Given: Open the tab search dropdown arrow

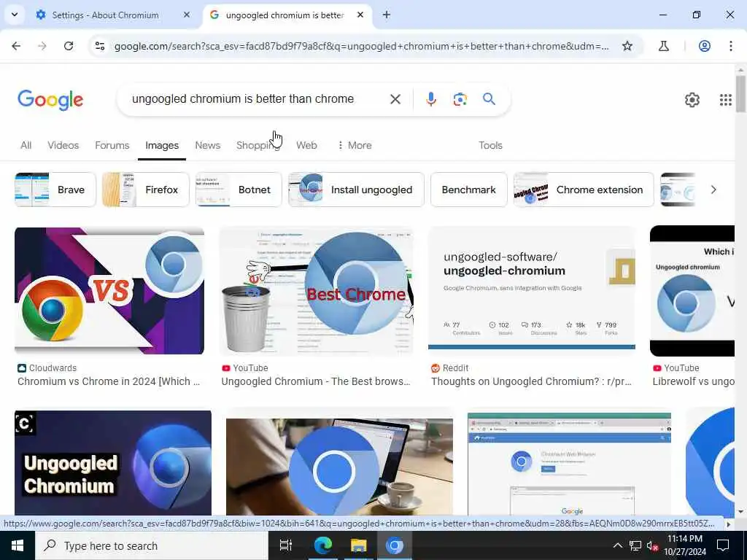Looking at the screenshot, I should (15, 15).
